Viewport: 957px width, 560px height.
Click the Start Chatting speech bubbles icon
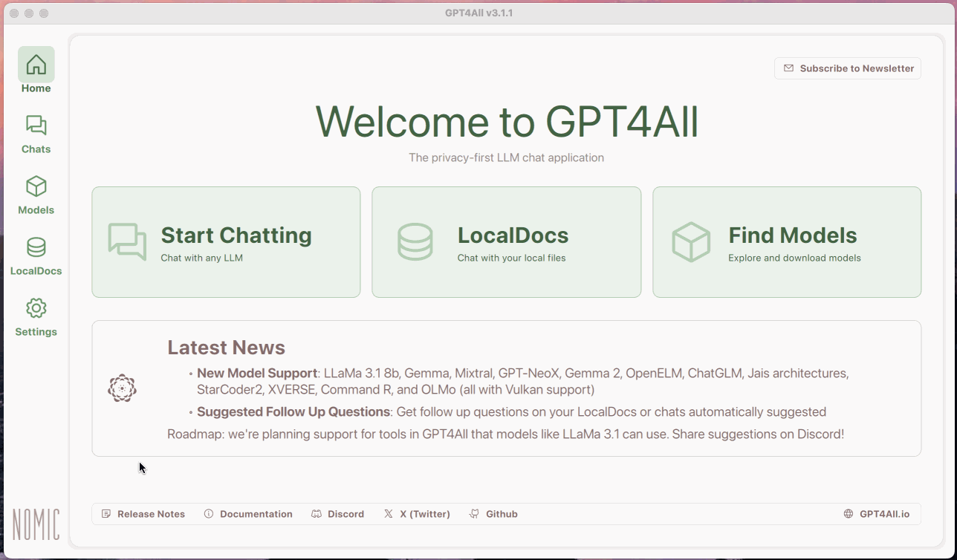coord(127,242)
